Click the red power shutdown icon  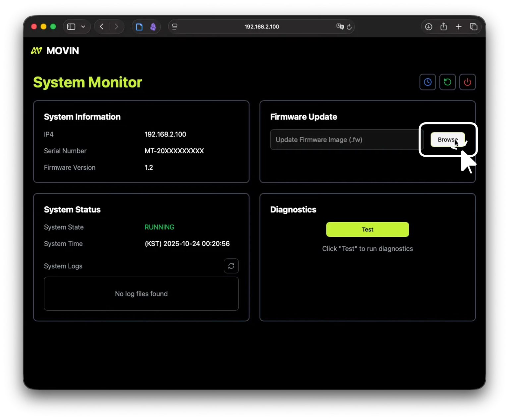coord(467,82)
